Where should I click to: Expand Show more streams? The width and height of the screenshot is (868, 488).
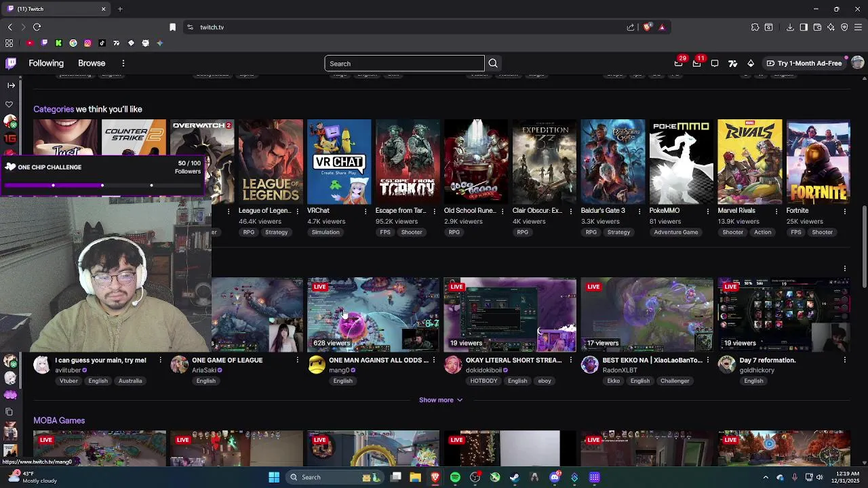441,400
